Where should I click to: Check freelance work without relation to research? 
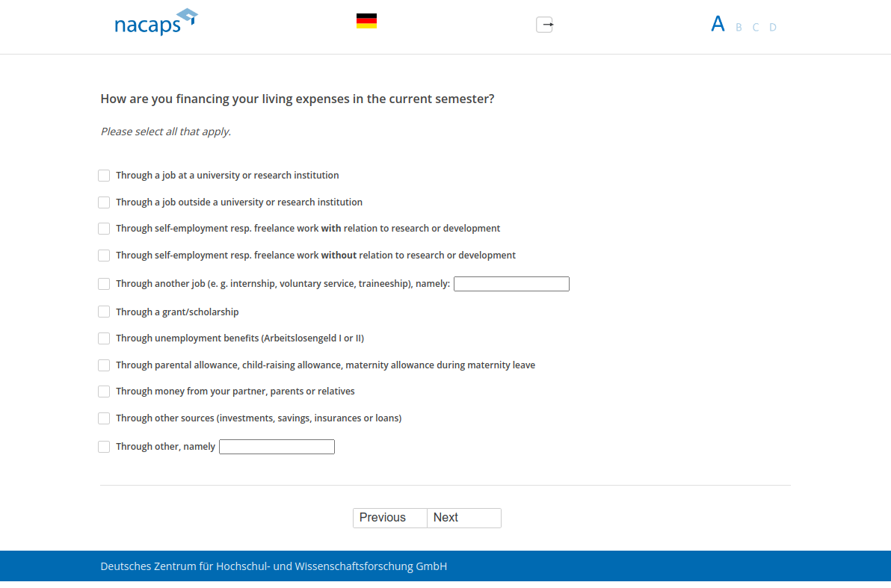click(104, 256)
